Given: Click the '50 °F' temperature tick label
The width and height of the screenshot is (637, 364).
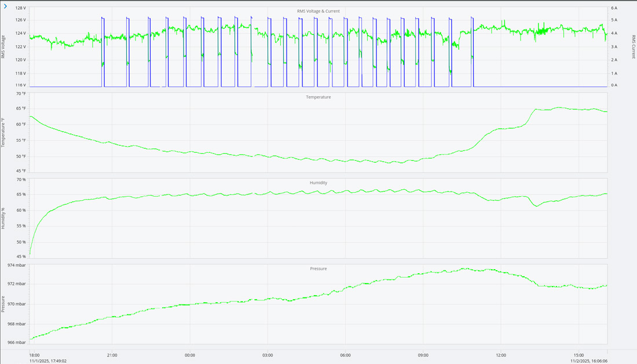Looking at the screenshot, I should [21, 157].
